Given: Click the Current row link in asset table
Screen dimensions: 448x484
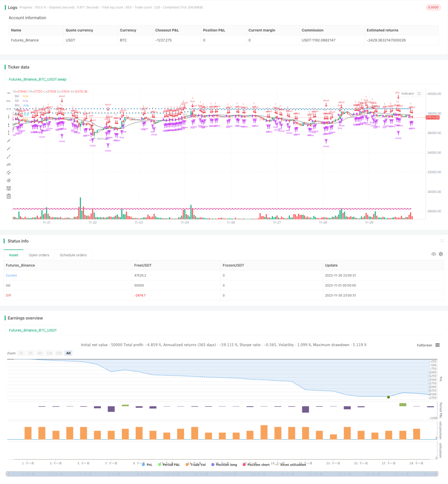Looking at the screenshot, I should coord(11,275).
